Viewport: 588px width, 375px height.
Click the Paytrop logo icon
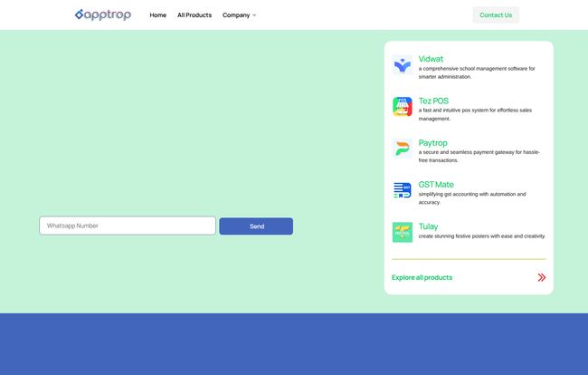click(x=402, y=149)
